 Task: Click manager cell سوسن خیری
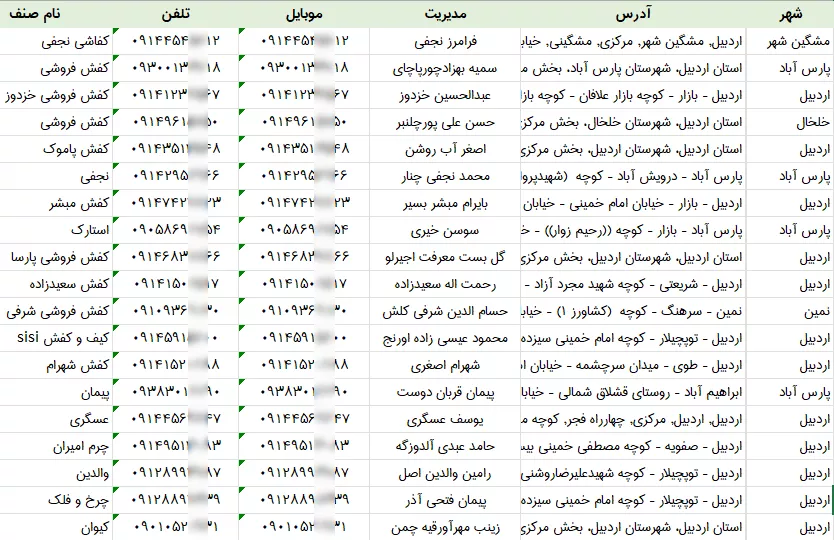click(445, 230)
